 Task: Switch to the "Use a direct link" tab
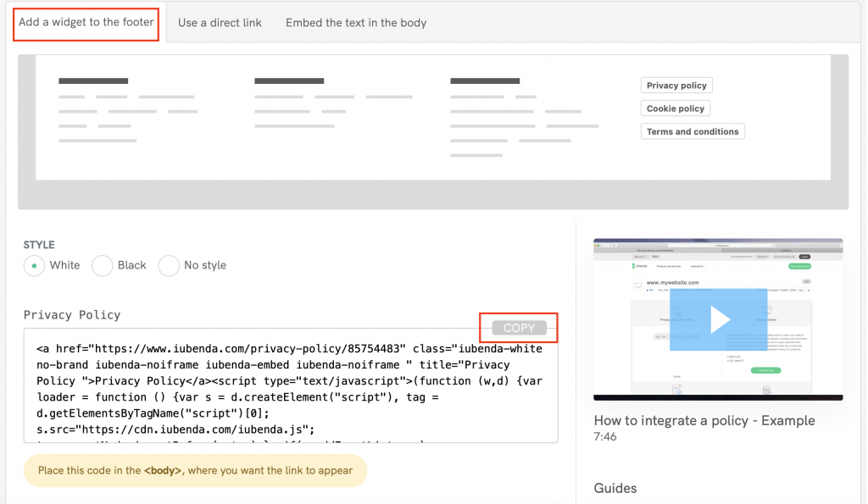pos(220,23)
